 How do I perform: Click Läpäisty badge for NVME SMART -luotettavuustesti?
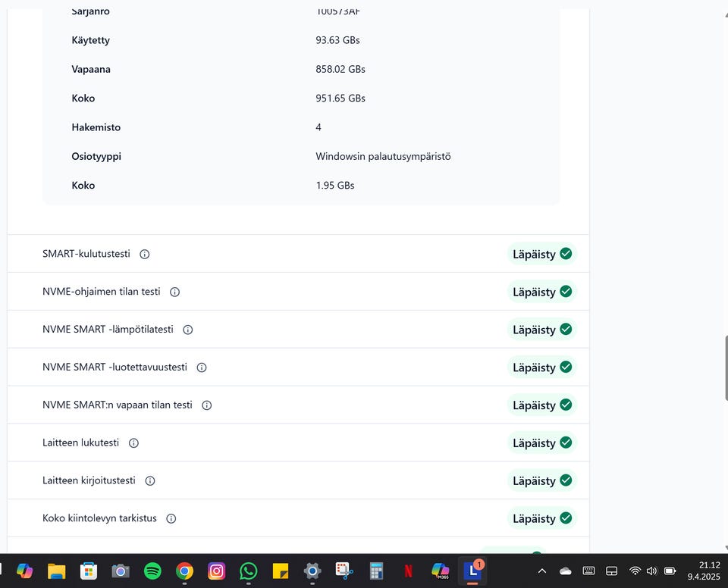[x=541, y=367]
